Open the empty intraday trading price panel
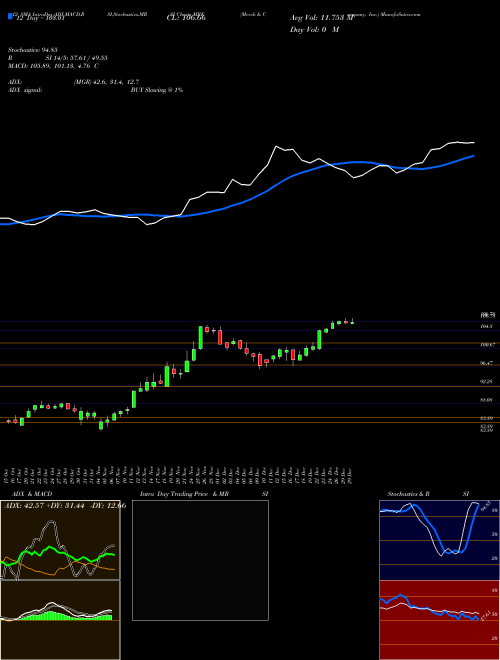The height and width of the screenshot is (660, 500). point(200,560)
